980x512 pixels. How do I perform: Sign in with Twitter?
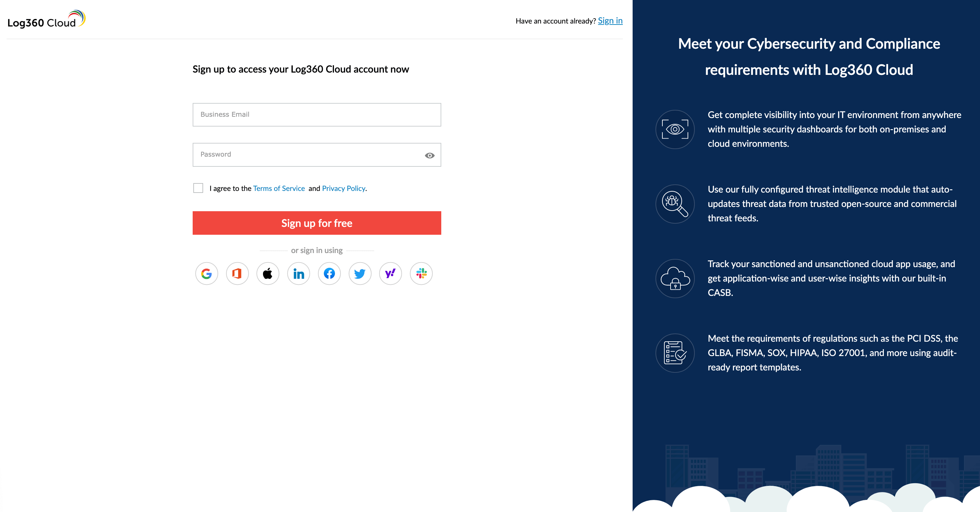(x=360, y=274)
